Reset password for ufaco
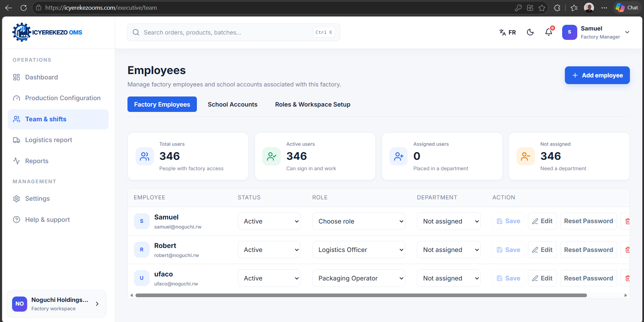The image size is (644, 322). [x=588, y=278]
